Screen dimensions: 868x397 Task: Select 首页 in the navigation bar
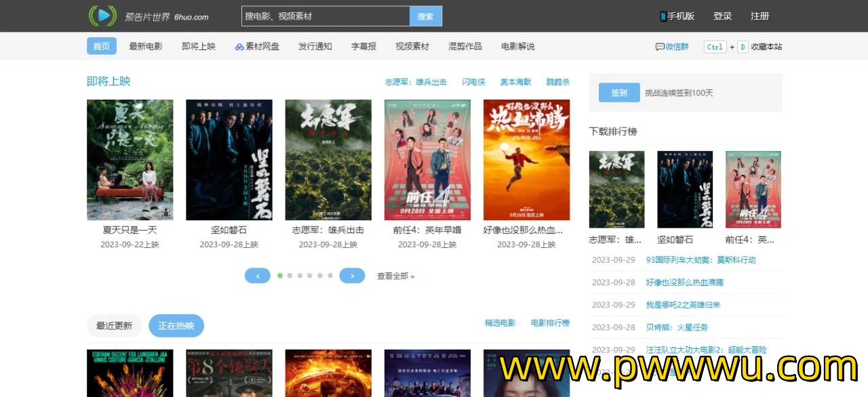(102, 46)
